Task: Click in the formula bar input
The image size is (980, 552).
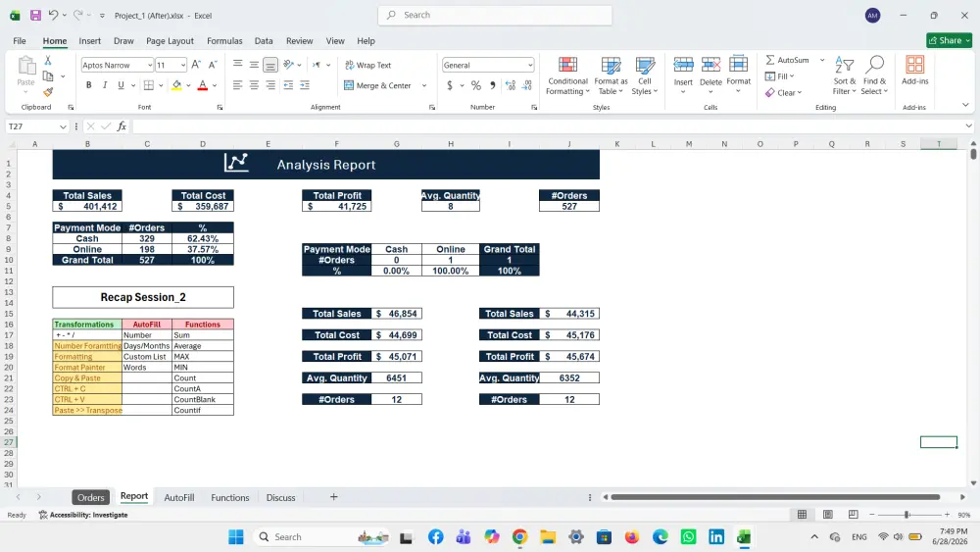Action: pos(547,126)
